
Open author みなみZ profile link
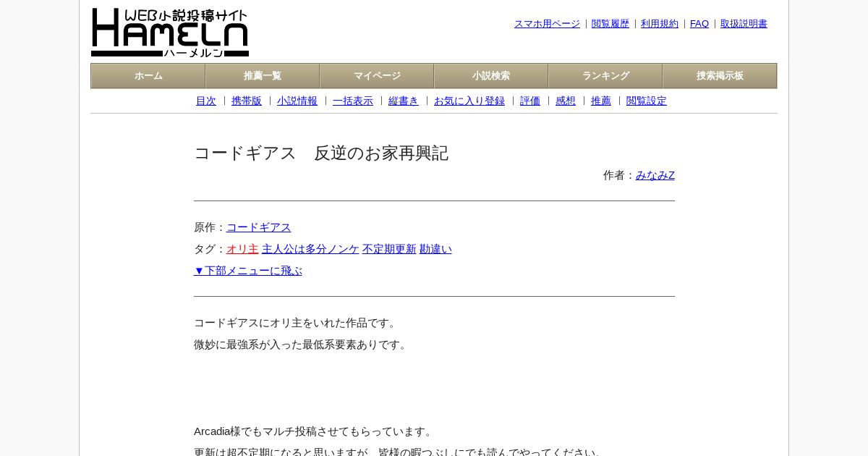(x=655, y=175)
